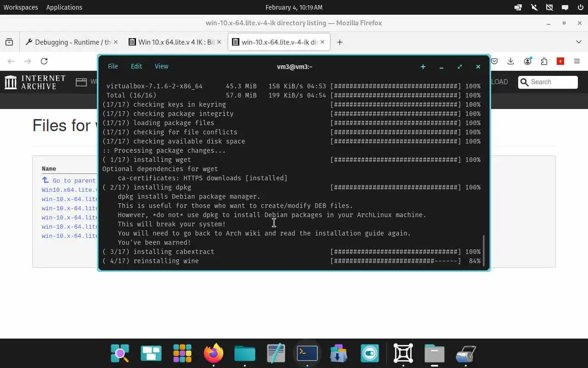This screenshot has height=368, width=588.
Task: Click the network displays tray icon
Action: (x=518, y=7)
